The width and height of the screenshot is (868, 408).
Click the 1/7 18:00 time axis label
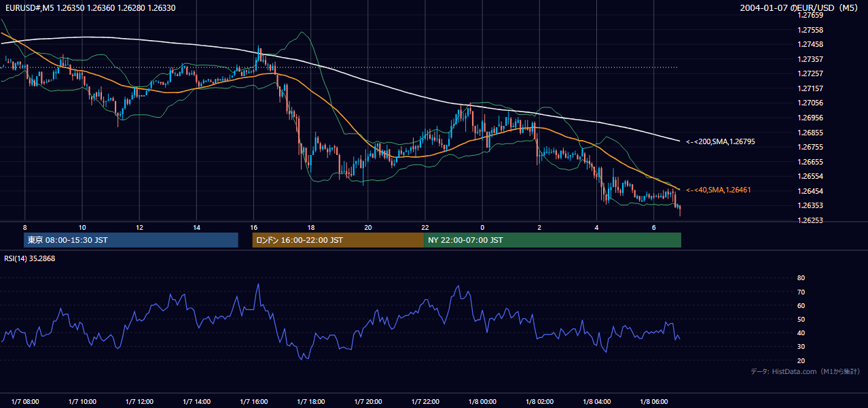tap(311, 401)
